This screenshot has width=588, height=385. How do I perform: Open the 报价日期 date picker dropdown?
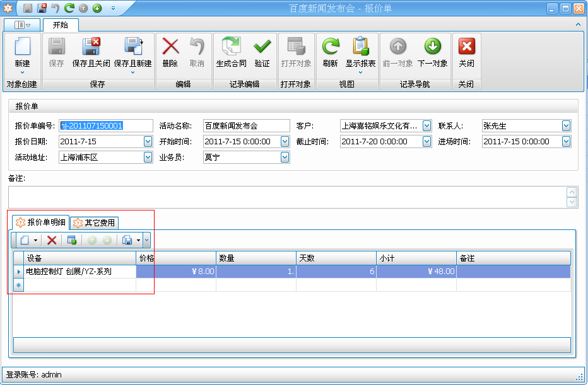coord(148,141)
